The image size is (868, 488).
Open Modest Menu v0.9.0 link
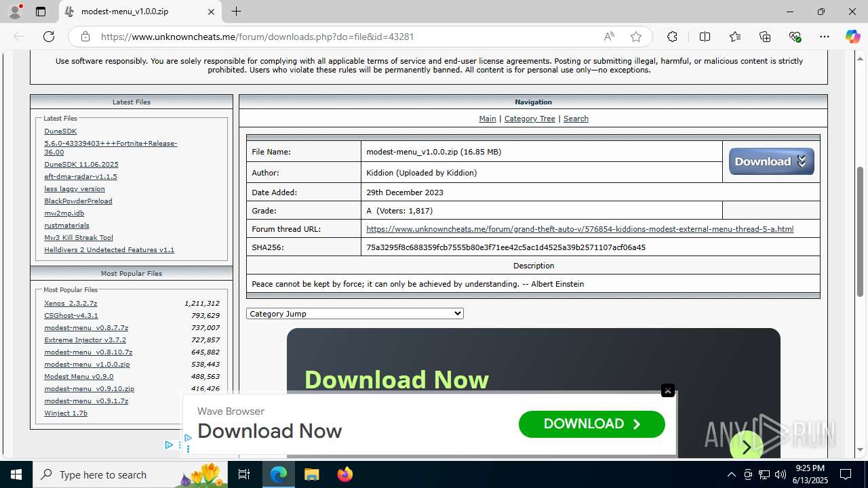(x=79, y=376)
